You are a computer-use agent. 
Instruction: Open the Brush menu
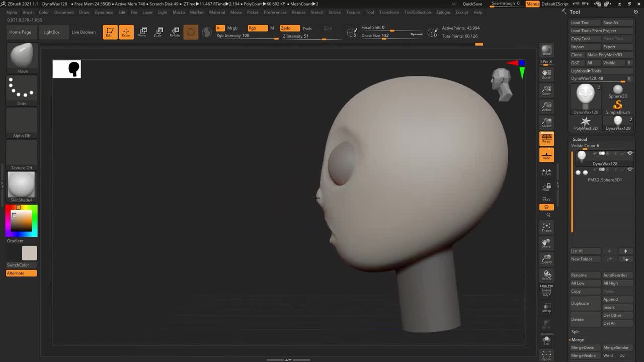coord(28,12)
